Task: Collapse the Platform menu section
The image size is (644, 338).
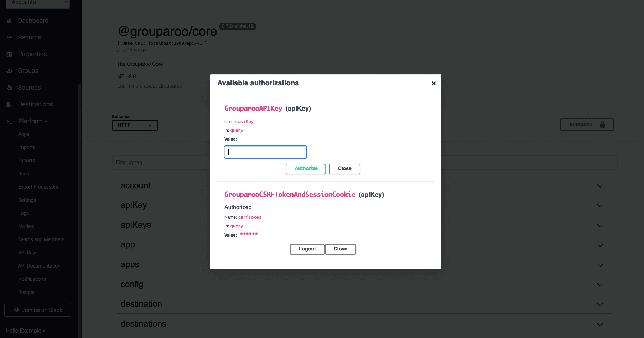Action: tap(32, 121)
